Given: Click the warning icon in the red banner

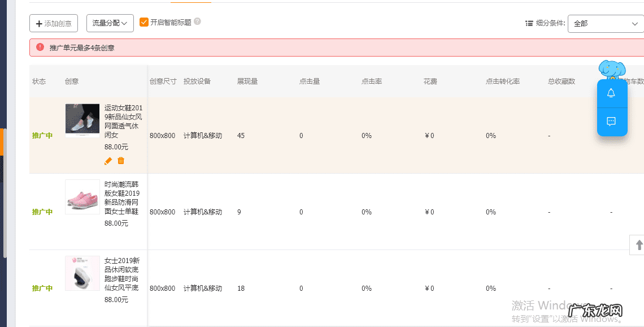Looking at the screenshot, I should tap(40, 47).
